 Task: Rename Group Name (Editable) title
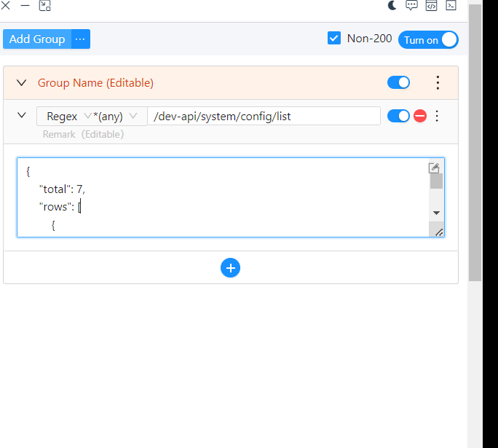click(95, 83)
